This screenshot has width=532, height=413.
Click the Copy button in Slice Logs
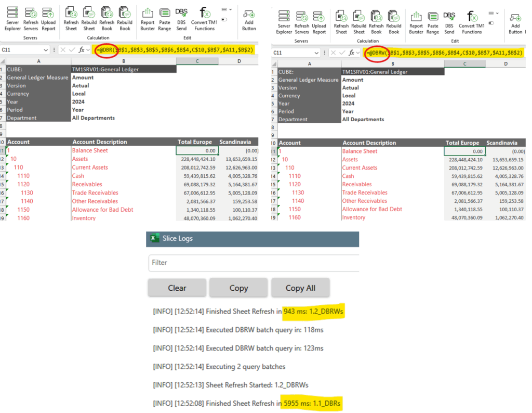[x=238, y=288]
